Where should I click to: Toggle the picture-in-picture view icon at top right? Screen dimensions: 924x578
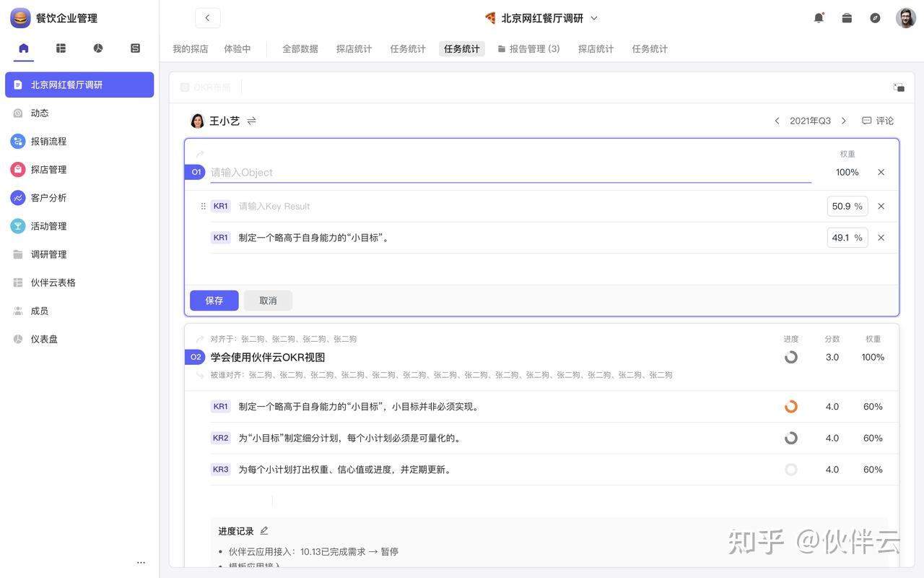pos(899,87)
